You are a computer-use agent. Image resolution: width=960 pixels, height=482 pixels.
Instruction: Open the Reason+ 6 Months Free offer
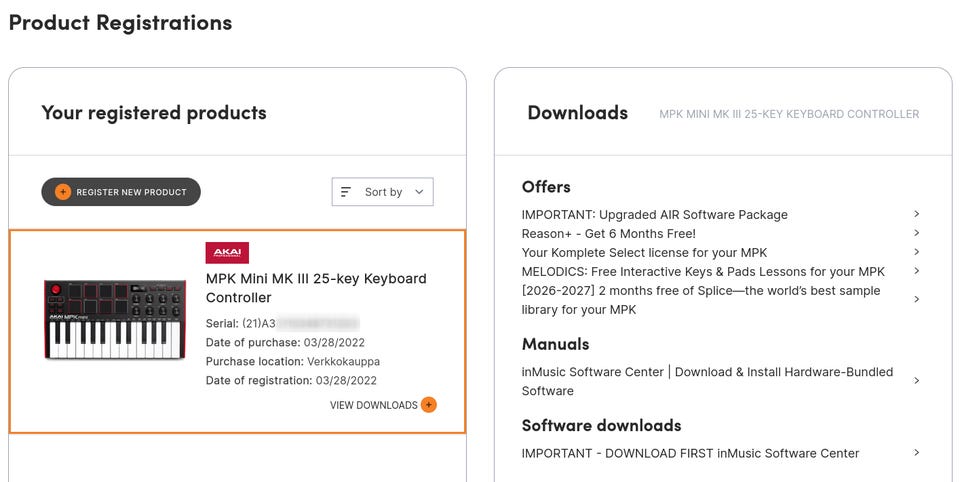609,233
